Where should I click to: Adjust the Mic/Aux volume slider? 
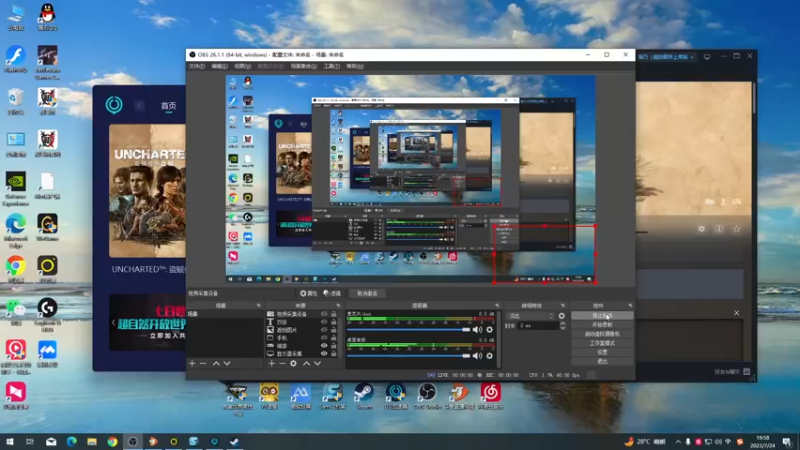tap(408, 330)
